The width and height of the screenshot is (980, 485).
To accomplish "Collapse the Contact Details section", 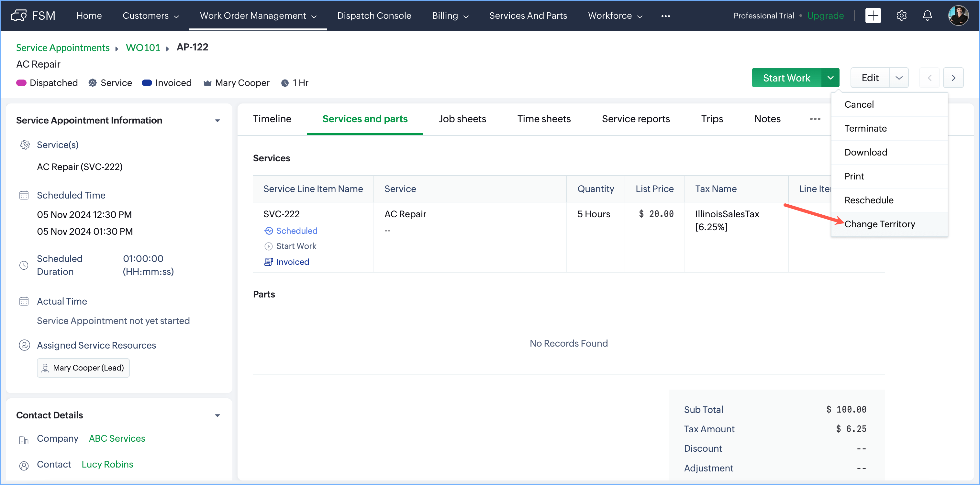I will 217,415.
